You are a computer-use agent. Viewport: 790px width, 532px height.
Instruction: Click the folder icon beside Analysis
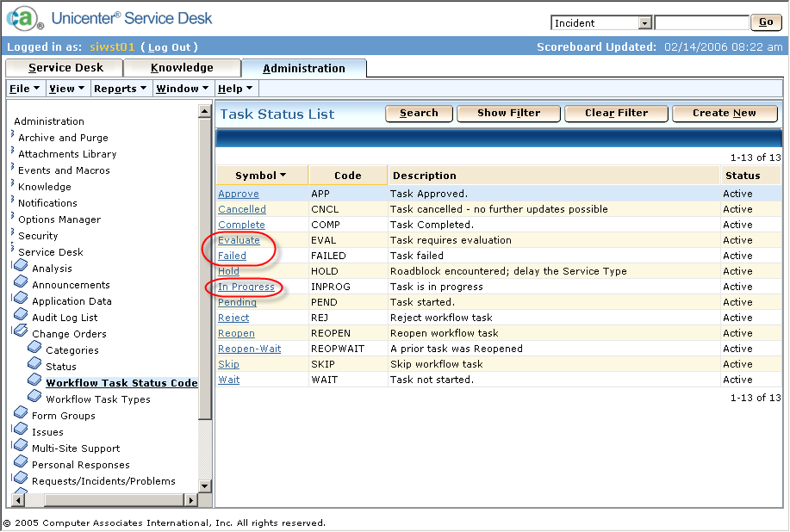pos(21,268)
